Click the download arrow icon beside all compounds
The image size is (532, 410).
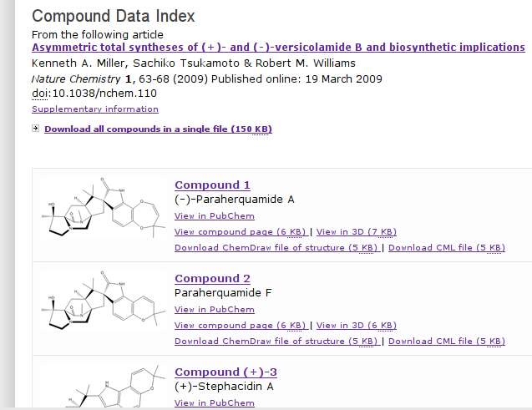pos(35,129)
